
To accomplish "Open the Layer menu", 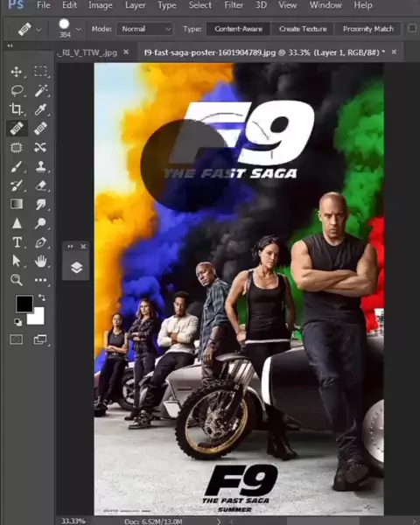I will 136,5.
